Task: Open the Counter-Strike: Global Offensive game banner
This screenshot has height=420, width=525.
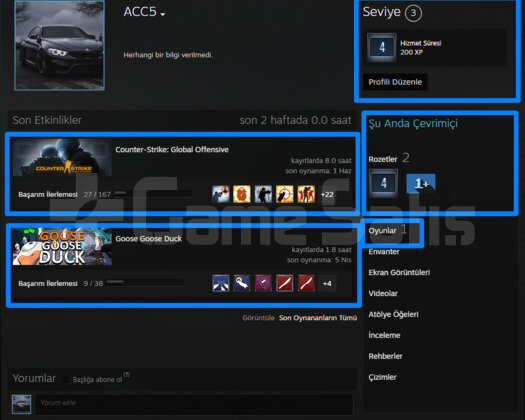Action: [62, 157]
